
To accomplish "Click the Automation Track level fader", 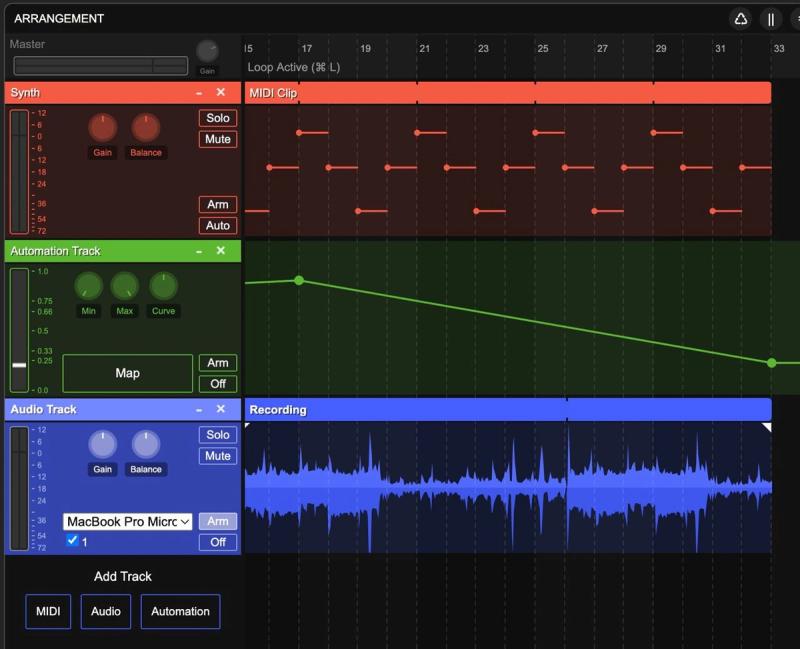I will pyautogui.click(x=19, y=364).
